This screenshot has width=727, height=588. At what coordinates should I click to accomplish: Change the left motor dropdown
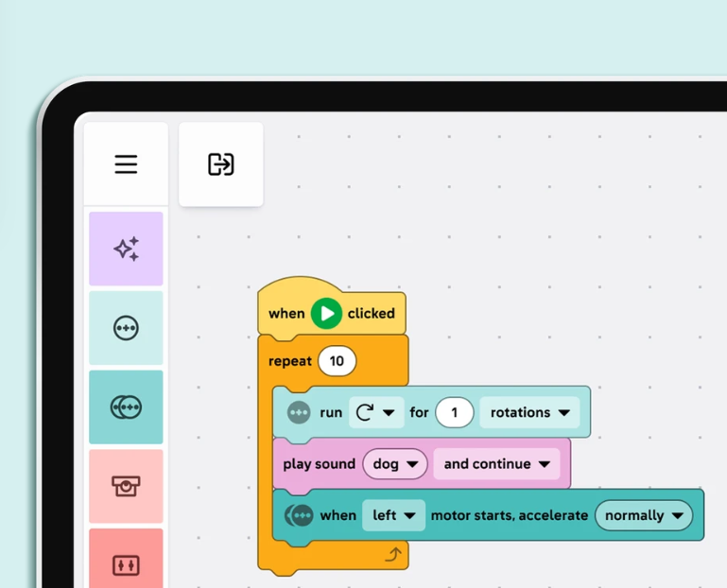[393, 515]
